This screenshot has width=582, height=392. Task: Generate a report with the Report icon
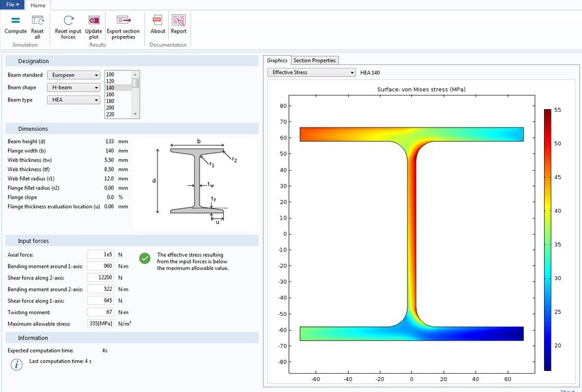(178, 21)
